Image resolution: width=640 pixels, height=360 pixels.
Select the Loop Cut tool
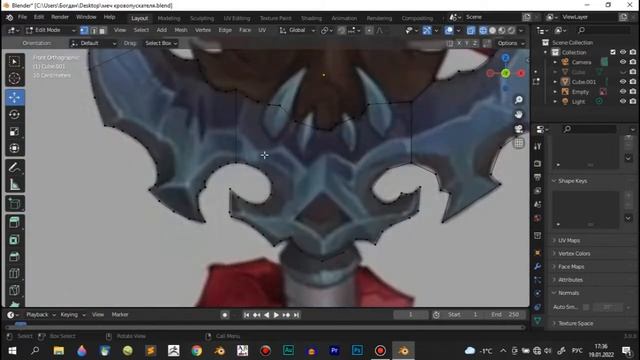14,273
